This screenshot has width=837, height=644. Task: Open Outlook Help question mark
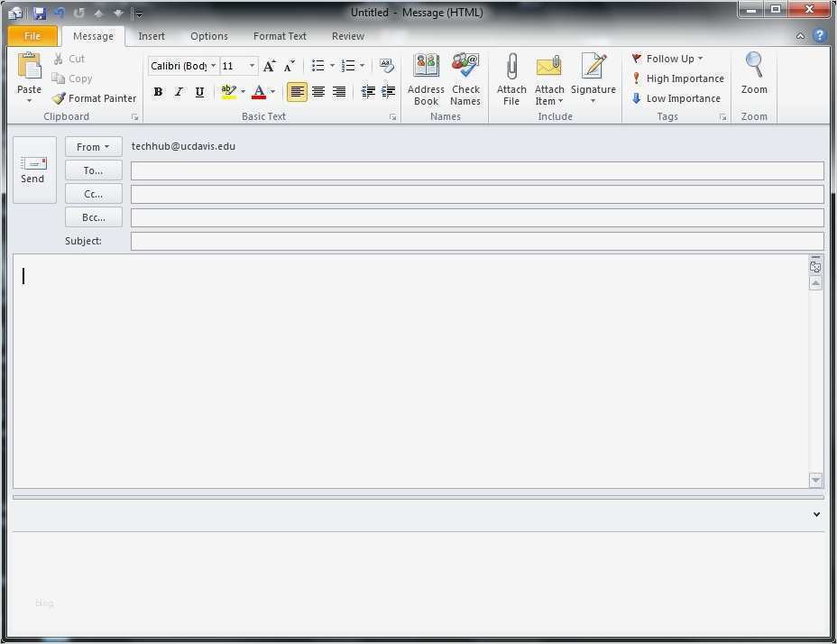(819, 36)
